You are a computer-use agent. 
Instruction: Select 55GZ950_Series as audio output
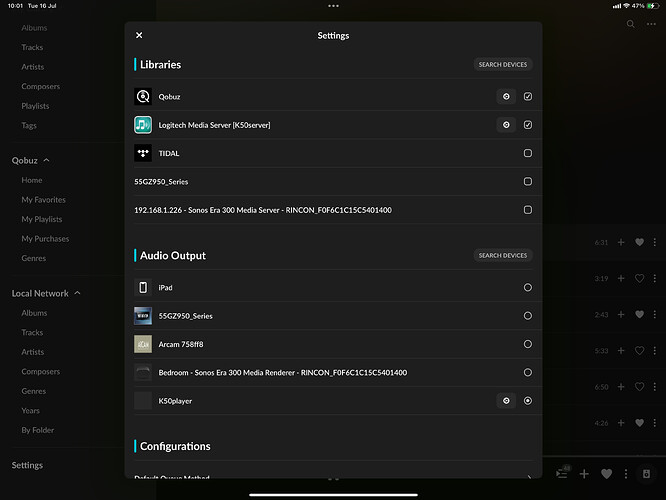pyautogui.click(x=528, y=316)
